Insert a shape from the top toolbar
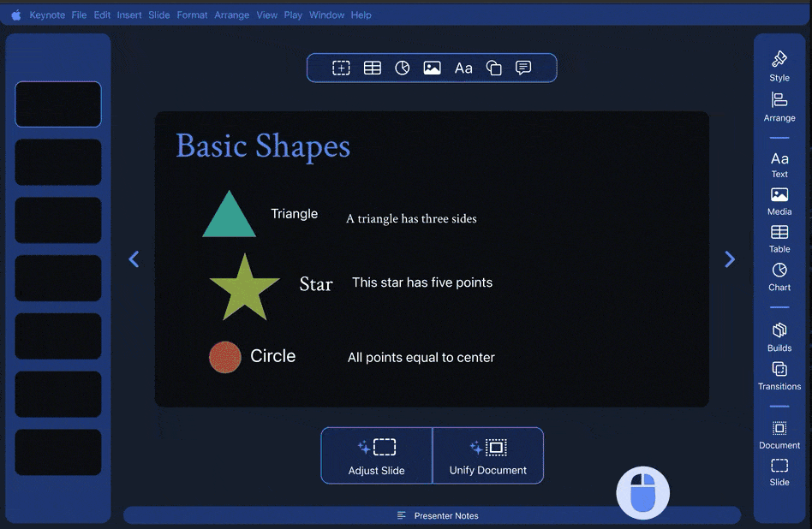The height and width of the screenshot is (529, 812). 493,68
